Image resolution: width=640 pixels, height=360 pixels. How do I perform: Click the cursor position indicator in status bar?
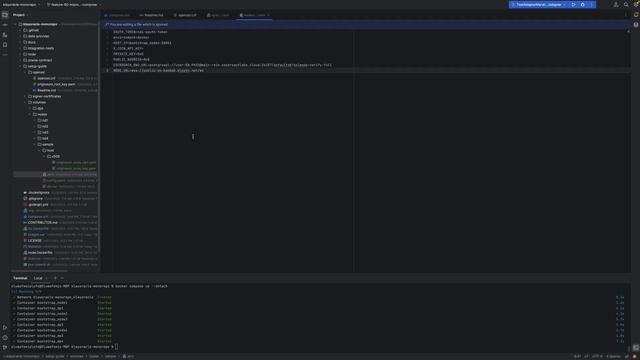pyautogui.click(x=577, y=356)
